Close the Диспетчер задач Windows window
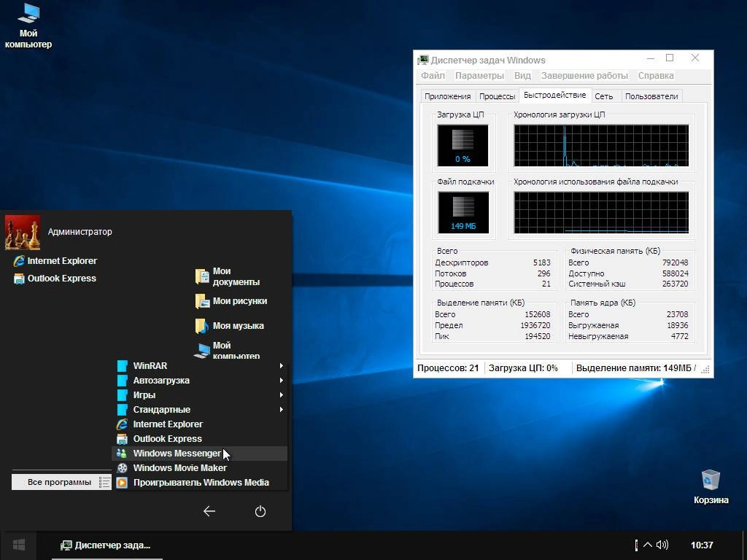 pos(695,58)
